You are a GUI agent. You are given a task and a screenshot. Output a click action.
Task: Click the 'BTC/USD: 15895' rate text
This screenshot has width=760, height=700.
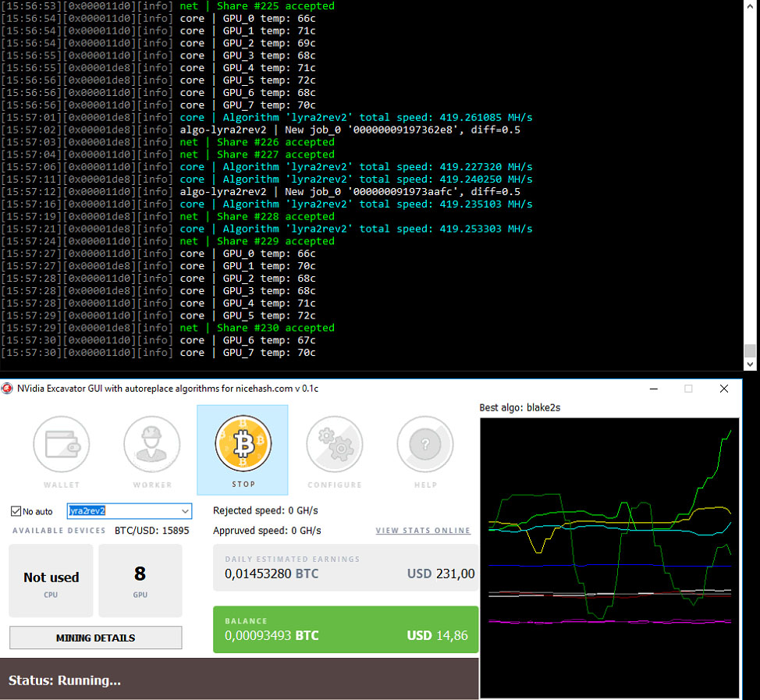pos(151,531)
